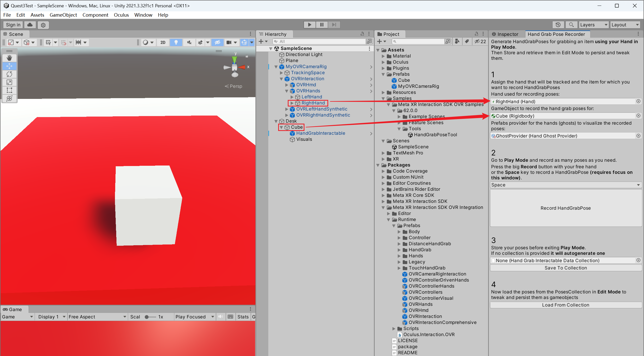This screenshot has width=644, height=356.
Task: Toggle scene visibility of hidden objects
Action: [217, 42]
